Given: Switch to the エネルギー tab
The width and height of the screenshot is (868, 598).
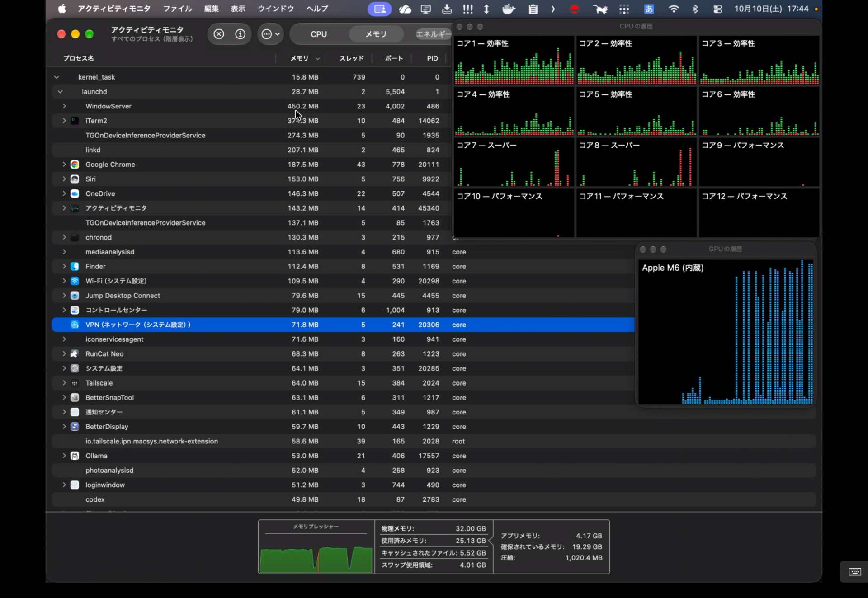Looking at the screenshot, I should coord(433,34).
